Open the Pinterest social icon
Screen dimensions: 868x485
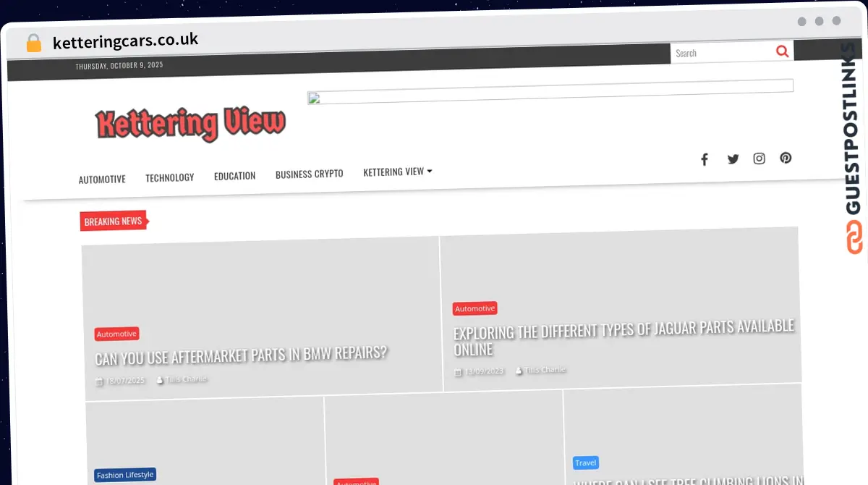coord(786,158)
